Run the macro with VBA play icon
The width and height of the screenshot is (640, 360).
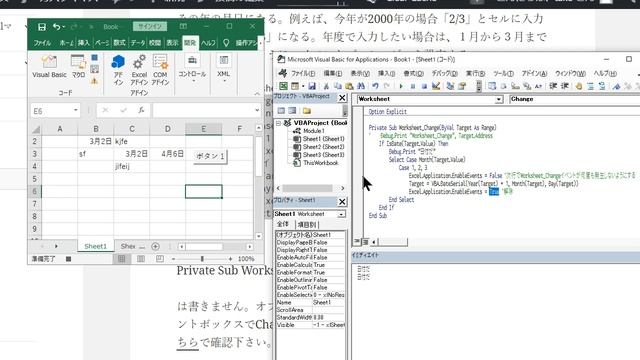tap(401, 86)
